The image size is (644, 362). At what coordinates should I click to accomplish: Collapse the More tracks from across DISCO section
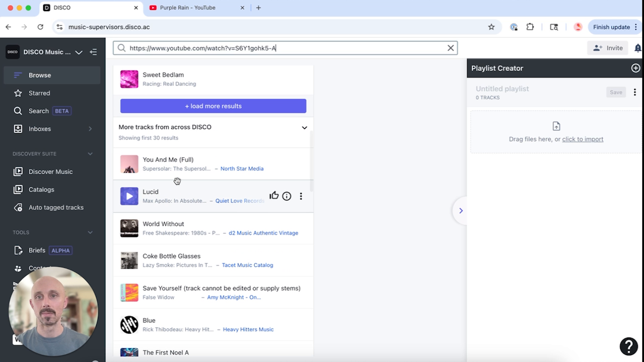[304, 127]
